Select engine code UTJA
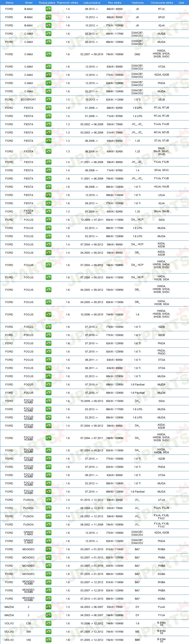Viewport: 189px width, 644px height. (161, 500)
